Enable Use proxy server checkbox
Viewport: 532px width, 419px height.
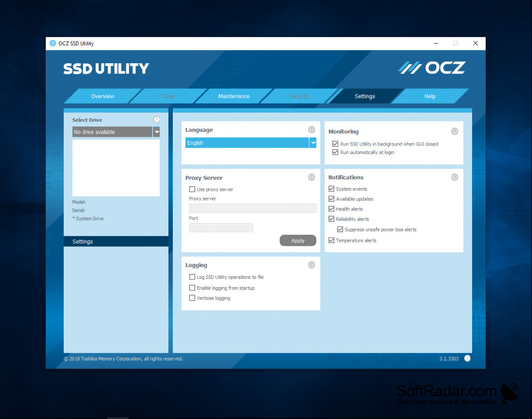(x=192, y=189)
